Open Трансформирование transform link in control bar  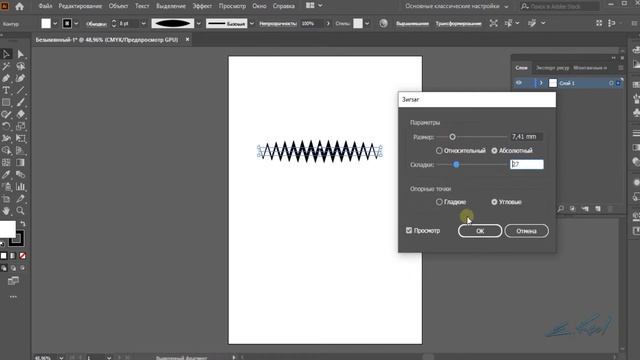458,24
